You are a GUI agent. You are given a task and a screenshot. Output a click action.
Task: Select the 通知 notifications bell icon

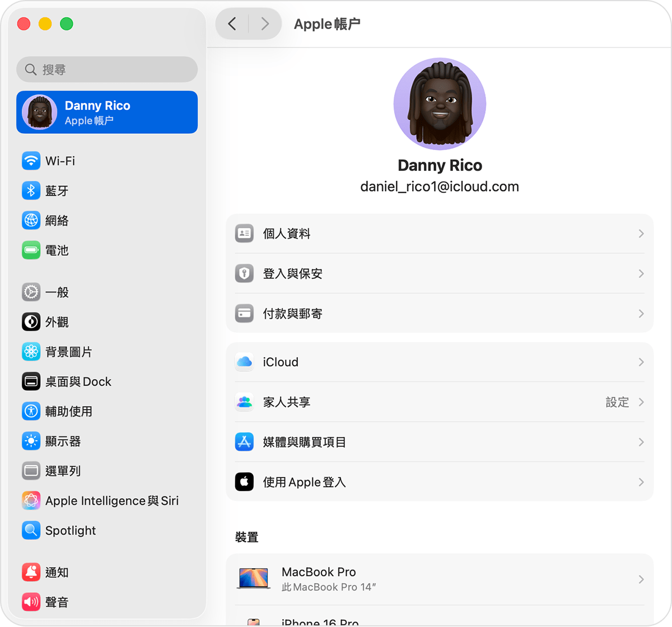[31, 572]
